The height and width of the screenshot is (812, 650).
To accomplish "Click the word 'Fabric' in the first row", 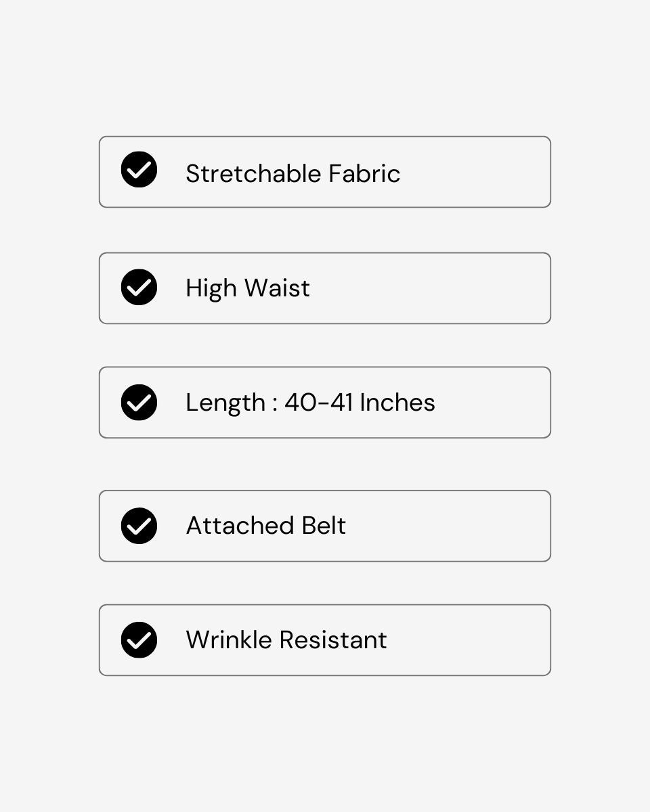I will [x=364, y=174].
